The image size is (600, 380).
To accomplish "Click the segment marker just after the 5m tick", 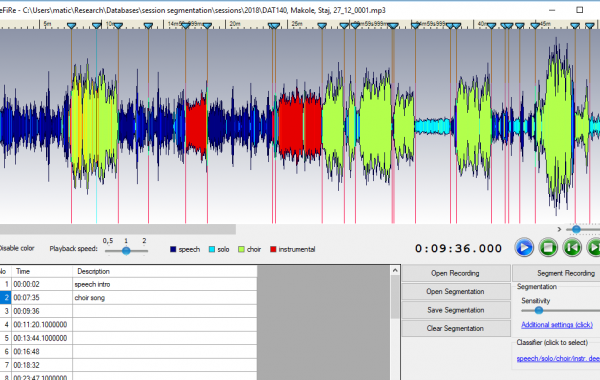I will point(72,26).
